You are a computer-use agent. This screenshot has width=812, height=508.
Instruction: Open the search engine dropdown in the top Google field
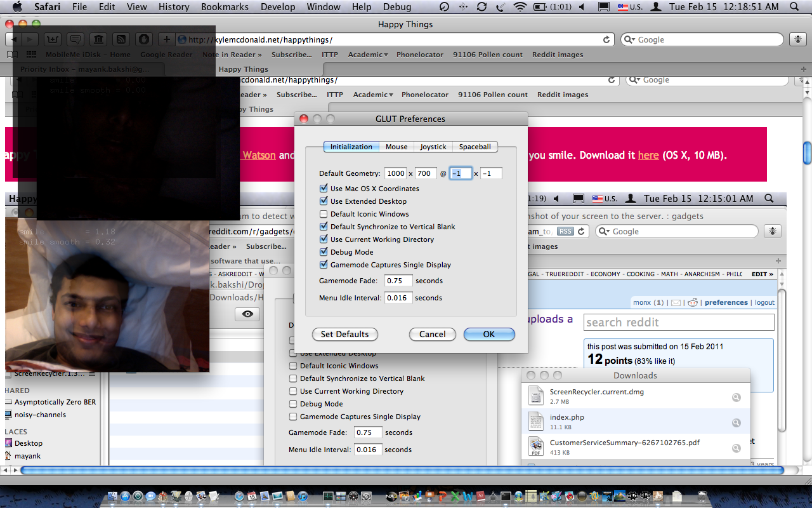tap(629, 39)
